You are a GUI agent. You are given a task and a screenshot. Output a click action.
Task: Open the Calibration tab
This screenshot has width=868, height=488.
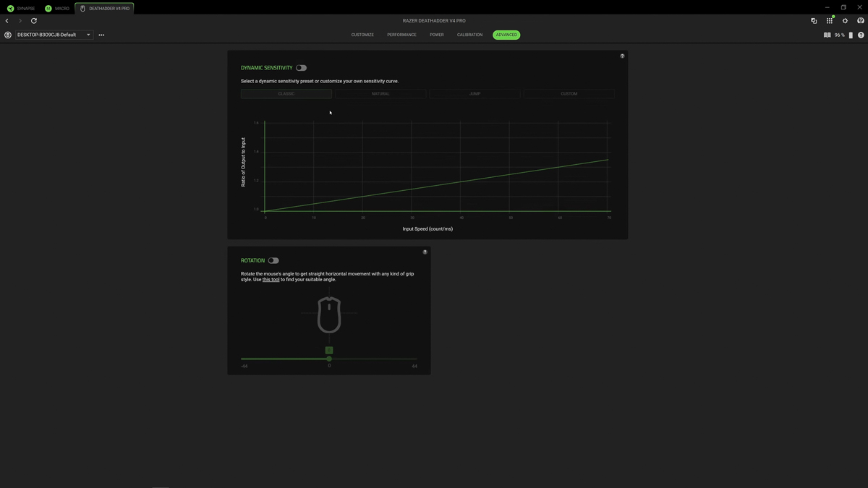pos(469,35)
